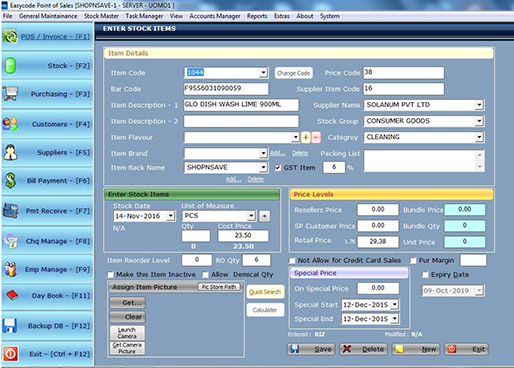This screenshot has width=514, height=368.
Task: Open the Item Brand dropdown
Action: point(263,153)
